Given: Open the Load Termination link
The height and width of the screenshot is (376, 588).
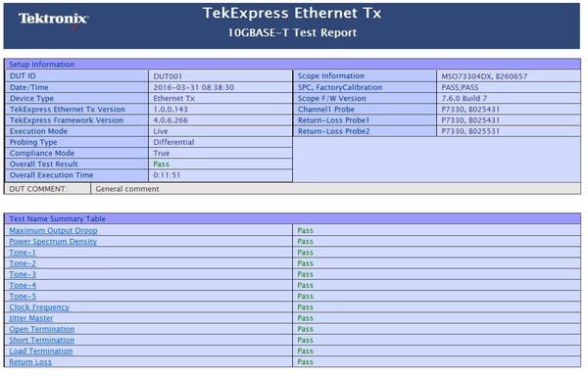Looking at the screenshot, I should tap(41, 351).
